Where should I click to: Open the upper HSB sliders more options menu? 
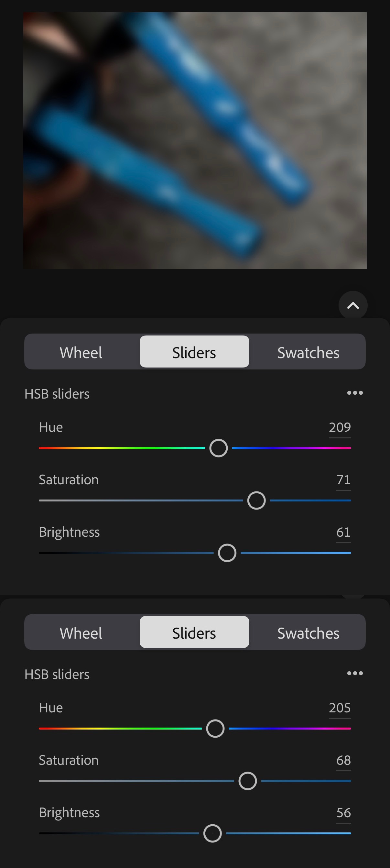(355, 393)
